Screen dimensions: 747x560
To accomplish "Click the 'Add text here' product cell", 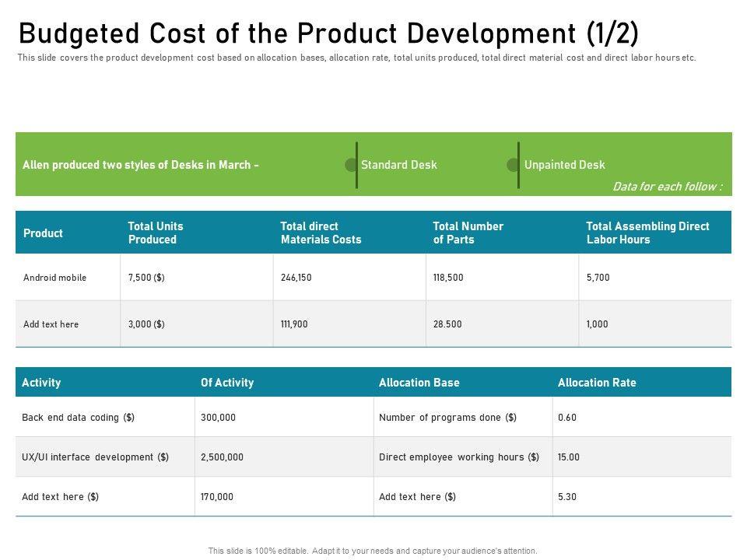I will [x=51, y=324].
